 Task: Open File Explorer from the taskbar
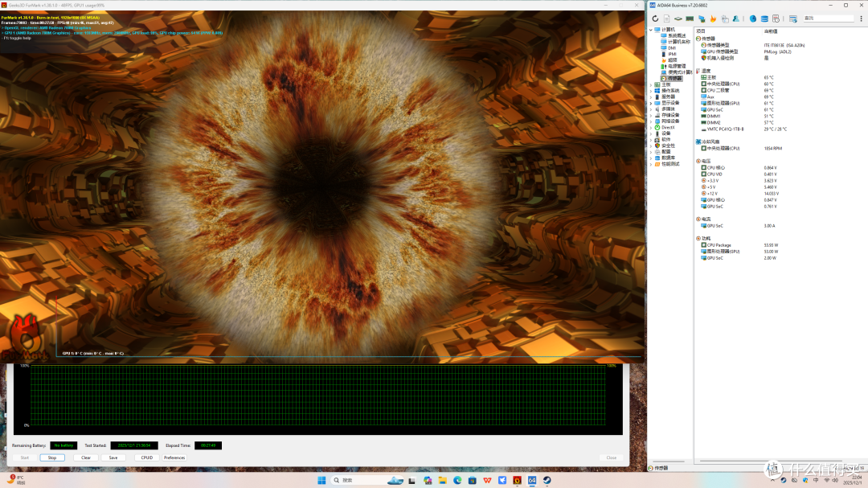pyautogui.click(x=442, y=480)
